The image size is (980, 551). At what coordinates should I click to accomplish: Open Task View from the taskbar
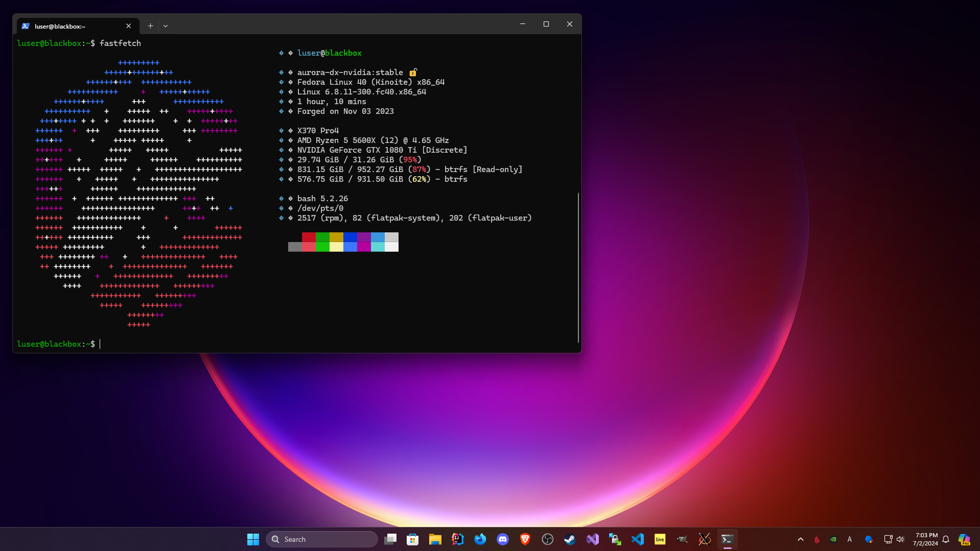point(390,539)
